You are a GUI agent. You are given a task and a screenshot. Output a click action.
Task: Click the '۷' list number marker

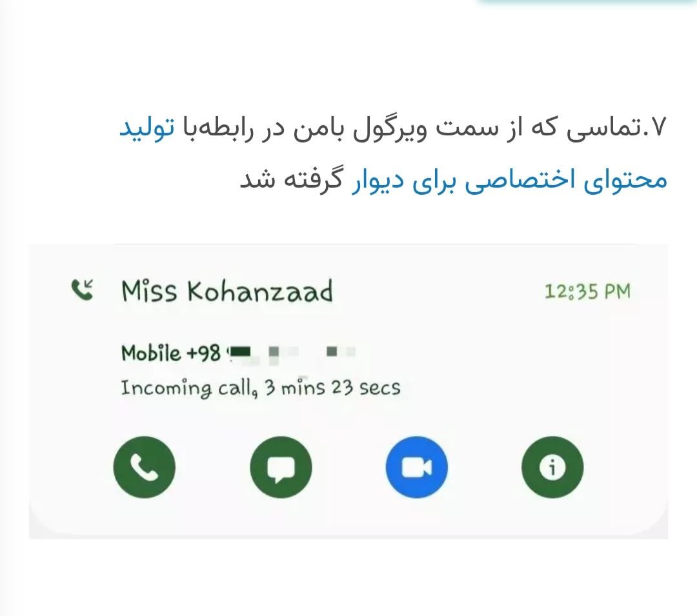click(x=660, y=128)
